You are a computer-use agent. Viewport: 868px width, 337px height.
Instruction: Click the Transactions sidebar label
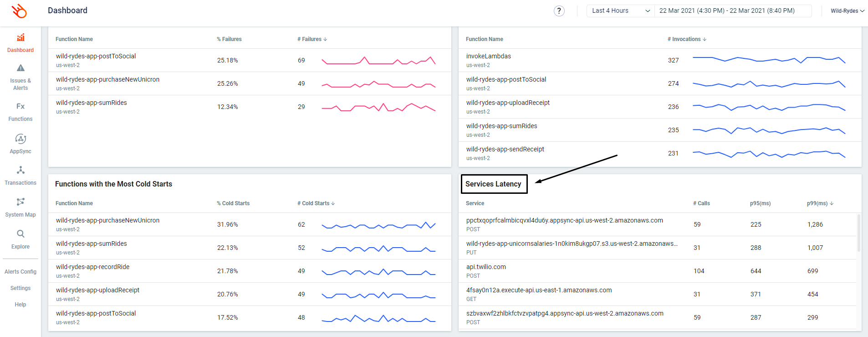(x=20, y=183)
